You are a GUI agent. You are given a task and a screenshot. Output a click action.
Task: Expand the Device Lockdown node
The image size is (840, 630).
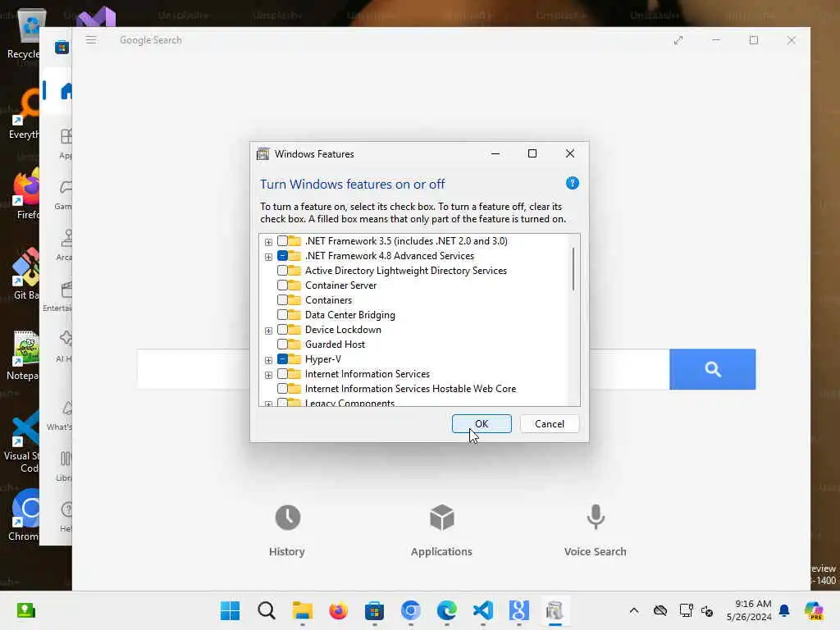(268, 331)
